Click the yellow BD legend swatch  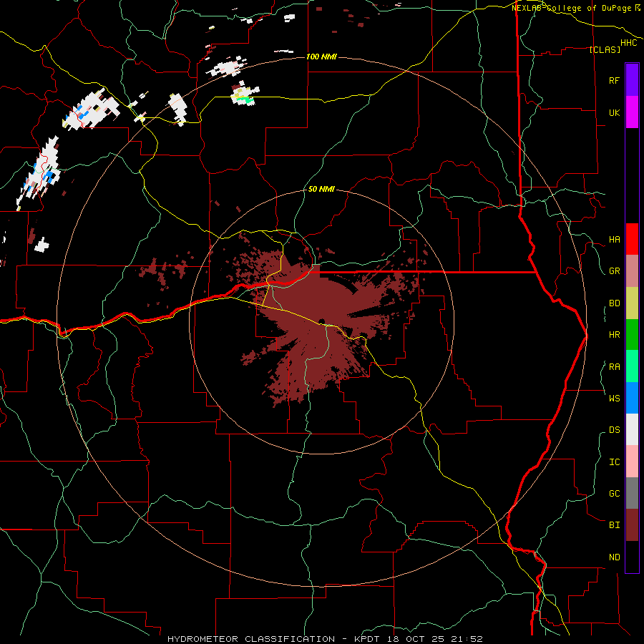click(632, 303)
